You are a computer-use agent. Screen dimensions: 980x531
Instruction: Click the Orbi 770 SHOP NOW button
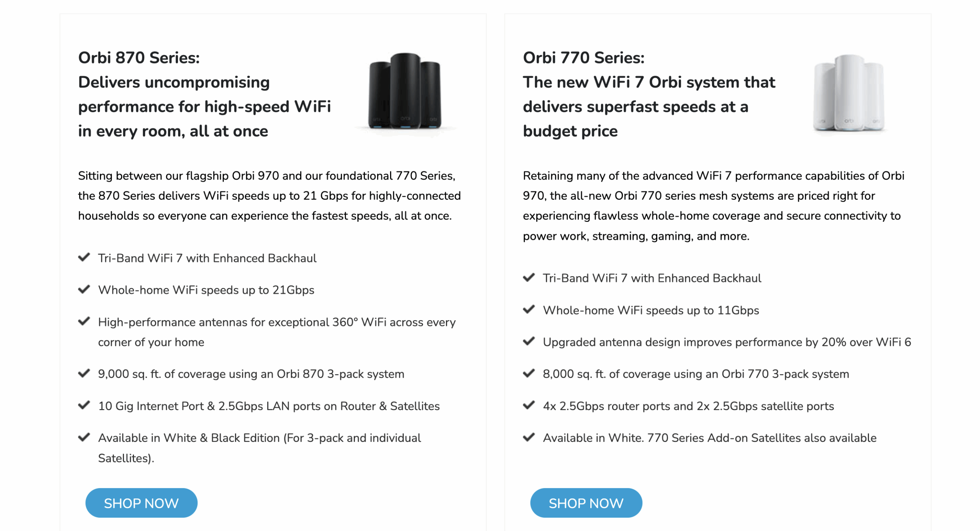tap(586, 503)
